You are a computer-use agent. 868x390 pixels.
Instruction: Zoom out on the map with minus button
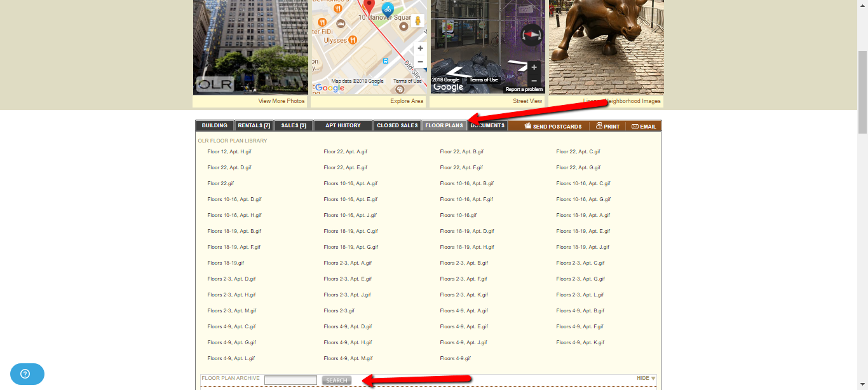pyautogui.click(x=420, y=62)
